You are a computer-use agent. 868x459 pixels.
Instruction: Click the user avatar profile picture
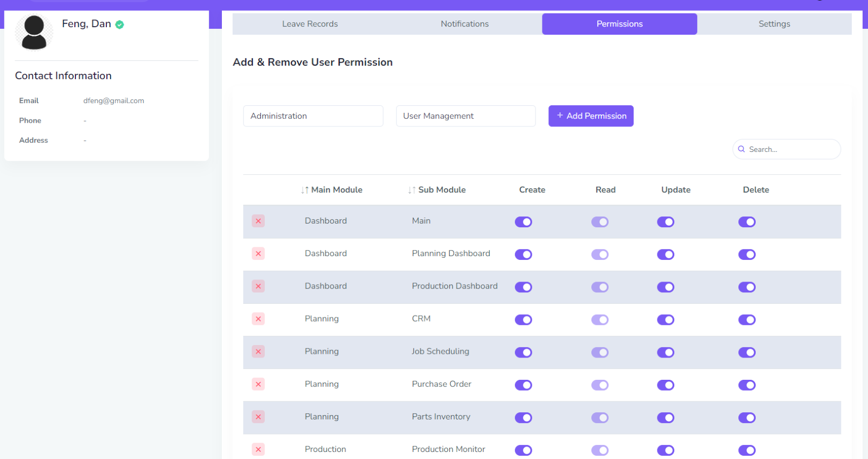pyautogui.click(x=34, y=33)
